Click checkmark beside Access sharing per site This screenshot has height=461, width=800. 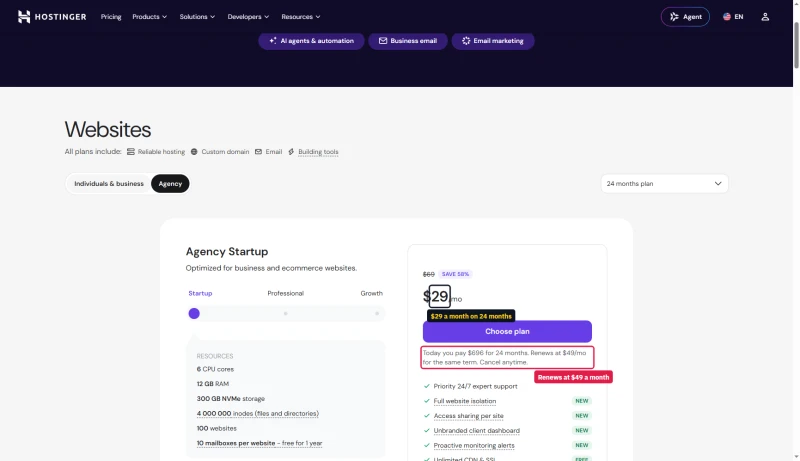tap(427, 416)
